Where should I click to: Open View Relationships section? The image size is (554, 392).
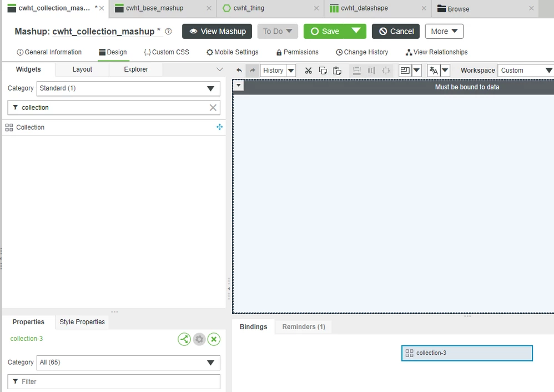(x=436, y=52)
